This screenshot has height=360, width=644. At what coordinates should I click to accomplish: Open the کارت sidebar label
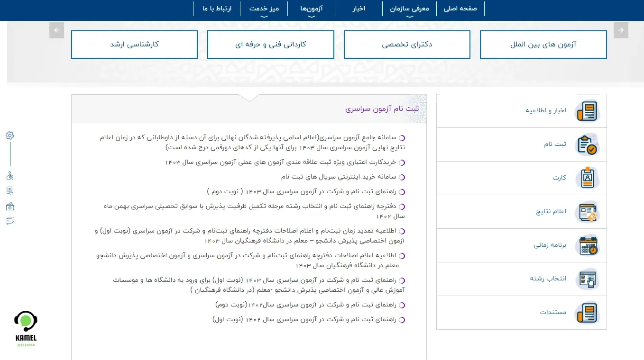click(560, 178)
